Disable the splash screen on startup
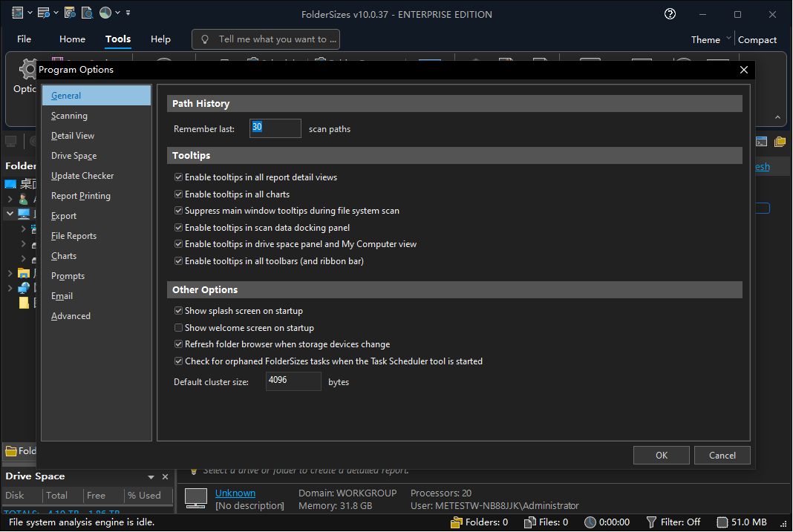The image size is (793, 532). tap(178, 311)
